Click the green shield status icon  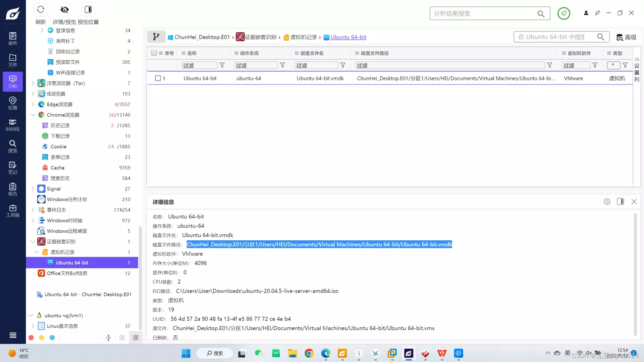click(563, 13)
